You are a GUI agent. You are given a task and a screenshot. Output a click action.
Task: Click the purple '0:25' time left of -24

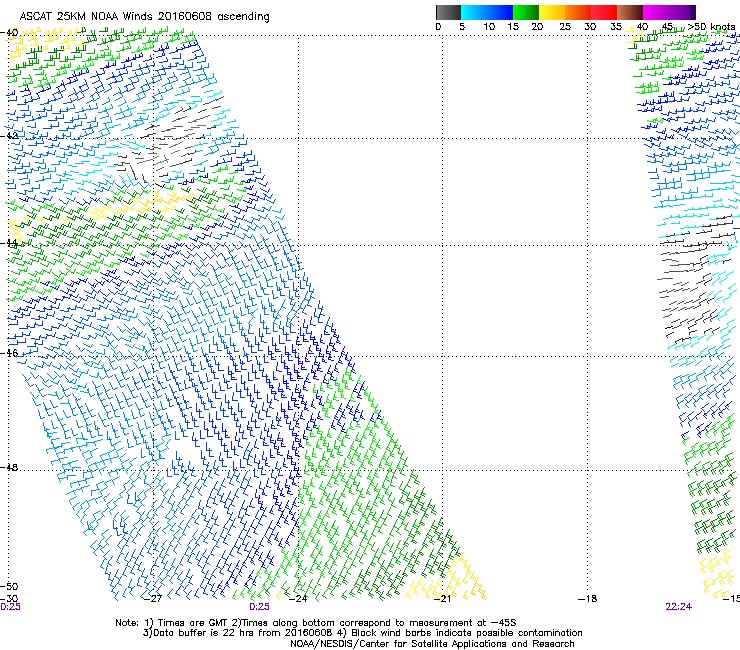tap(259, 607)
